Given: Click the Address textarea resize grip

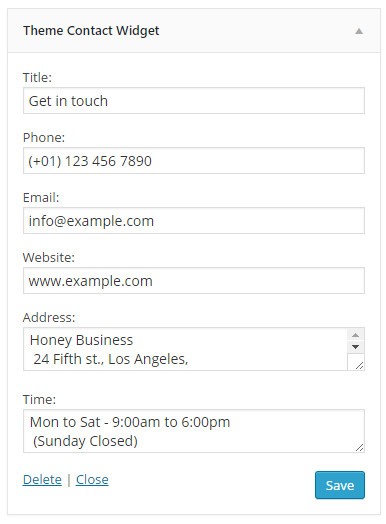Looking at the screenshot, I should (359, 366).
